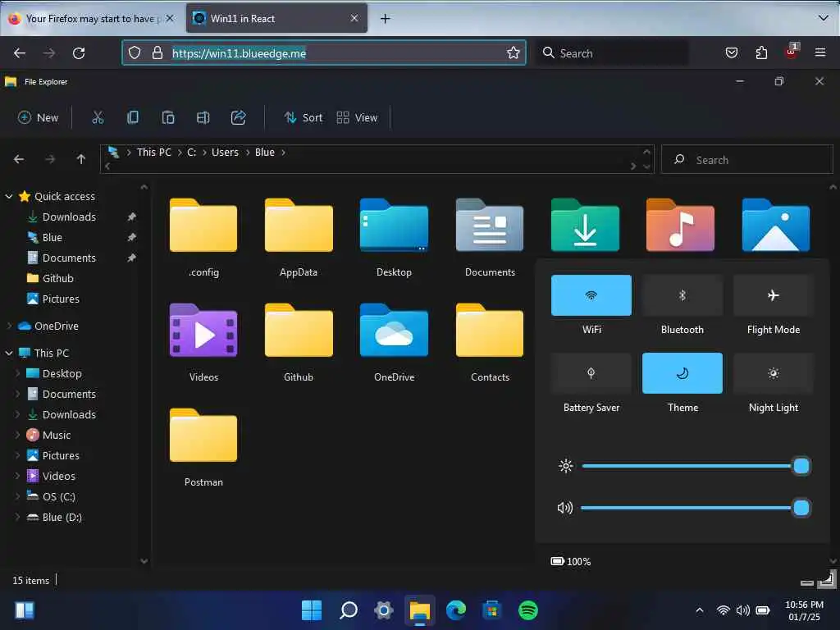The height and width of the screenshot is (630, 840).
Task: Click the File Explorer search field
Action: click(x=746, y=160)
